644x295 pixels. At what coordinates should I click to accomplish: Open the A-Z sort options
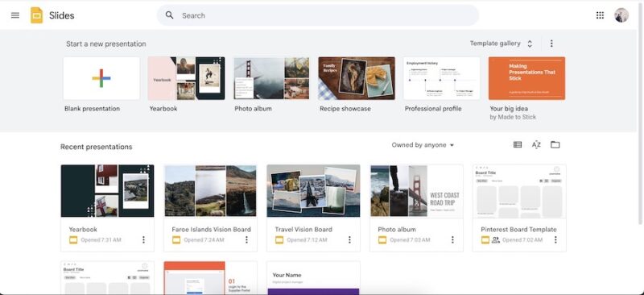[x=536, y=144]
